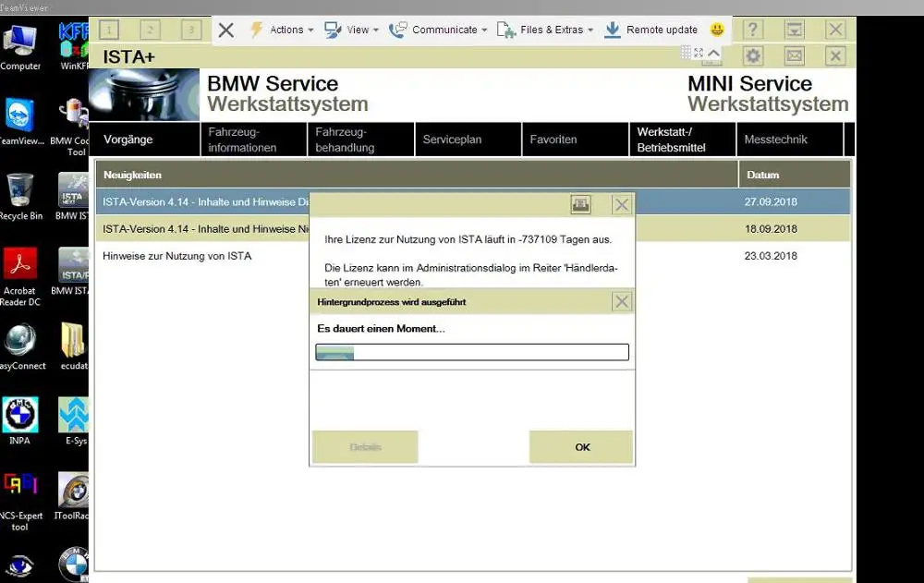
Task: Click the background process progress bar
Action: coord(472,352)
